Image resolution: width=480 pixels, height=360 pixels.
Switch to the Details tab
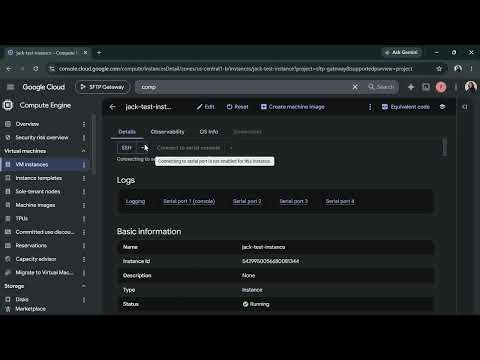tap(127, 132)
